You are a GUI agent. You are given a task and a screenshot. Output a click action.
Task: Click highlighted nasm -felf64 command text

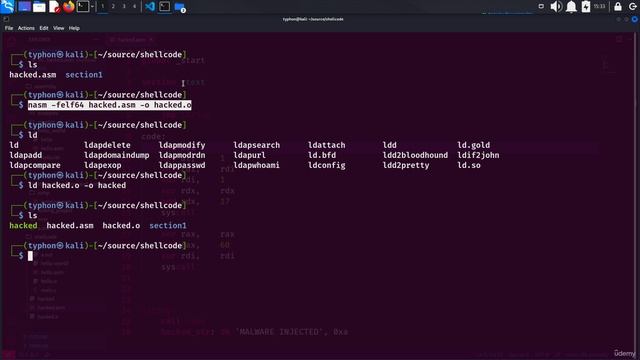click(110, 105)
